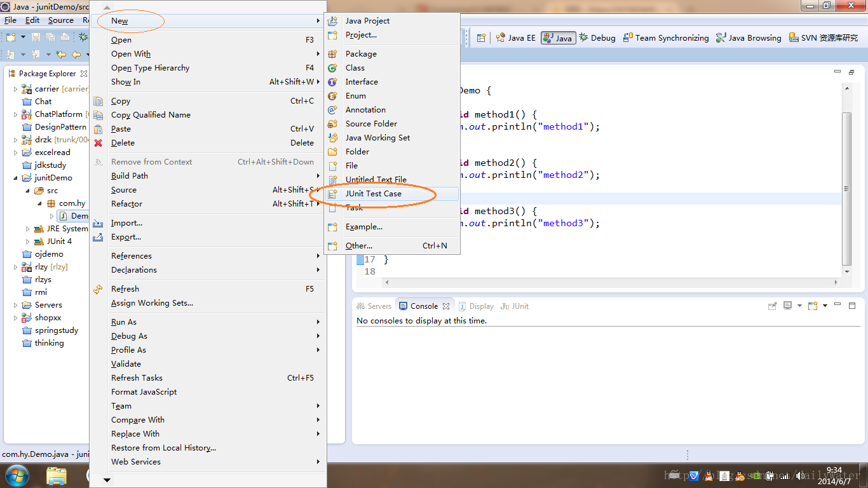Click the Package icon in the New submenu
The height and width of the screenshot is (488, 868).
pos(332,54)
